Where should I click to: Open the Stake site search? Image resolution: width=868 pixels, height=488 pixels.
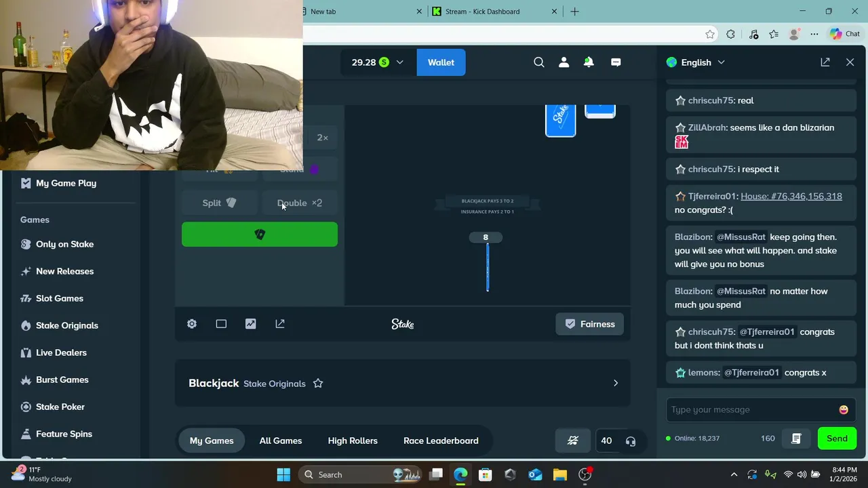point(539,62)
